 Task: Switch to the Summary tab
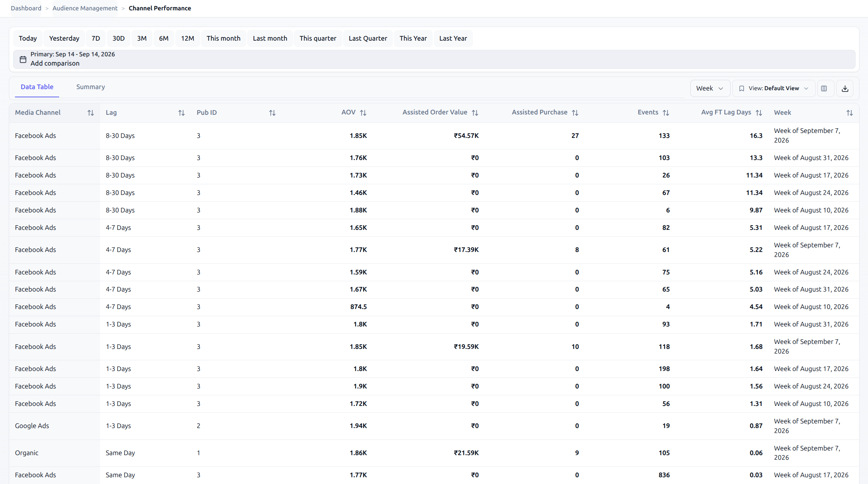(90, 87)
